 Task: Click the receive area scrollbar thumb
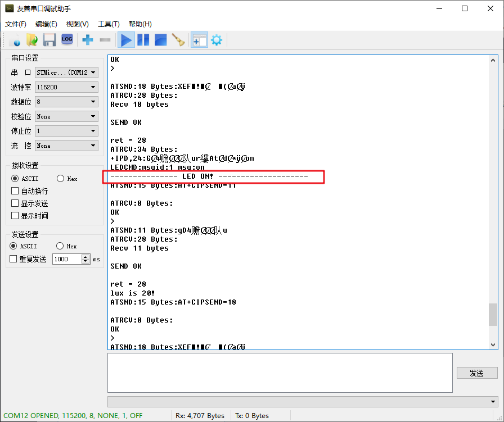pos(493,315)
